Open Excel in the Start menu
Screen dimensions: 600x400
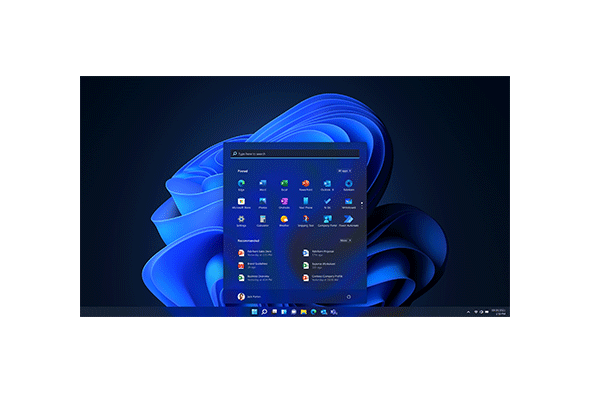[x=284, y=185]
